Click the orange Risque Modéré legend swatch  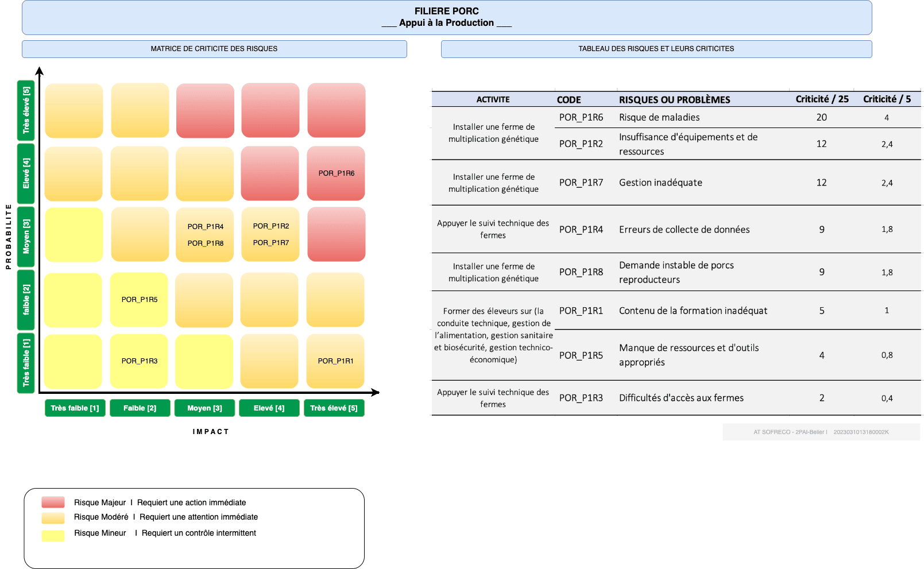pyautogui.click(x=53, y=517)
